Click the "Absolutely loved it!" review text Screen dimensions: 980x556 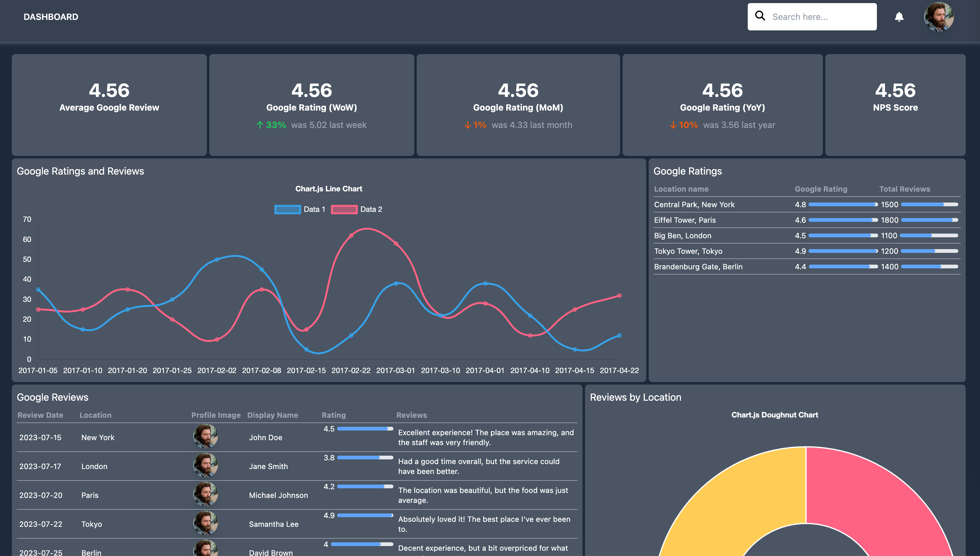(484, 524)
